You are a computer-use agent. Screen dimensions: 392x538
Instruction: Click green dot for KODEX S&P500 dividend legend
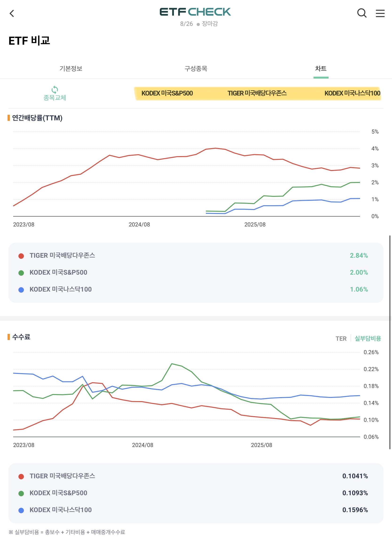click(x=21, y=273)
